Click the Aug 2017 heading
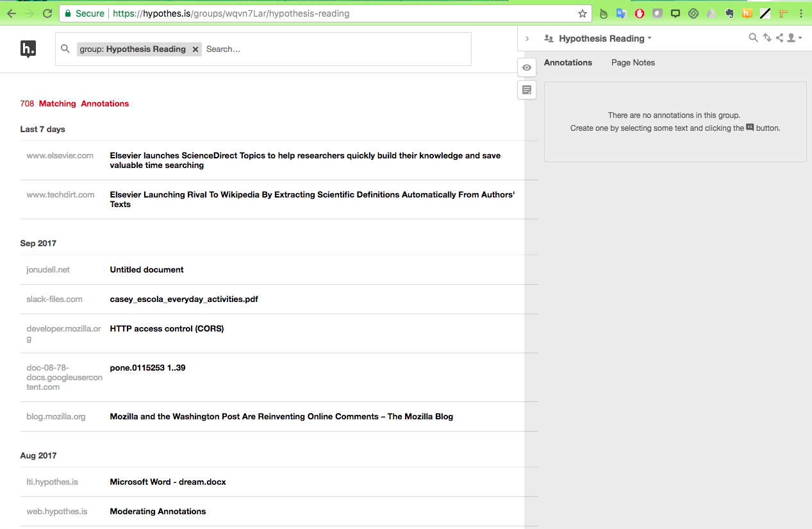 click(x=38, y=456)
